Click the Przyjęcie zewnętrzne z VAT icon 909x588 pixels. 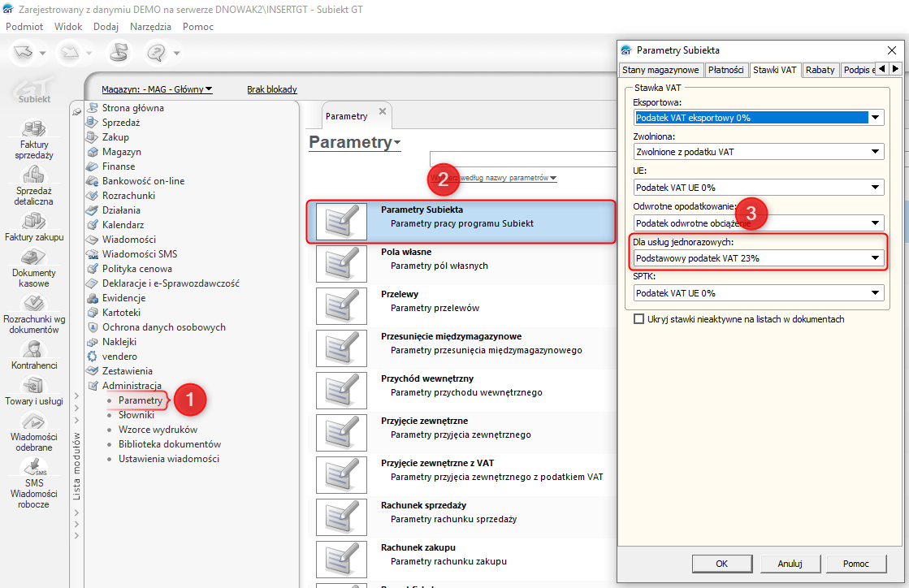tap(341, 475)
